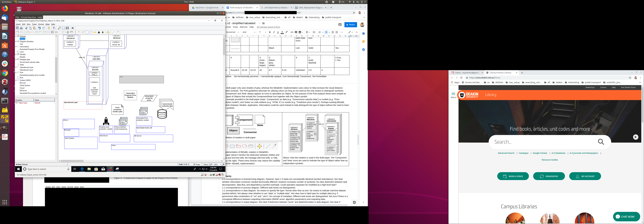Enable the Show checkbox in status bar
644x224 pixels.
(203, 165)
